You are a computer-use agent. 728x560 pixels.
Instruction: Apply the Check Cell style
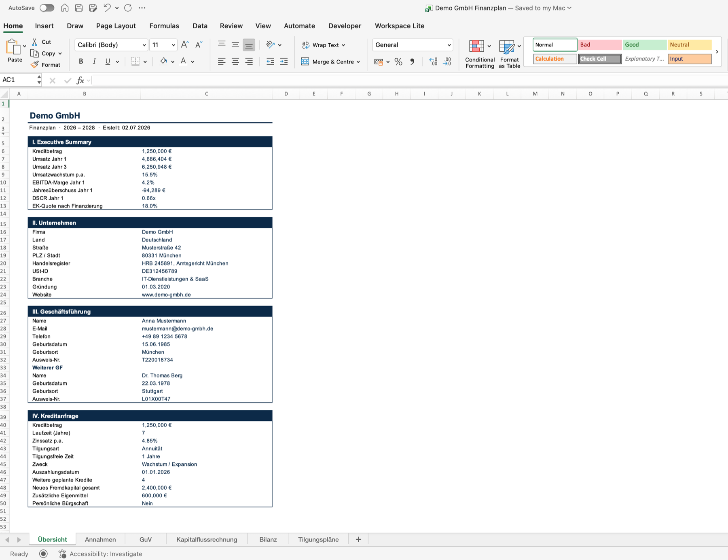[x=599, y=59]
